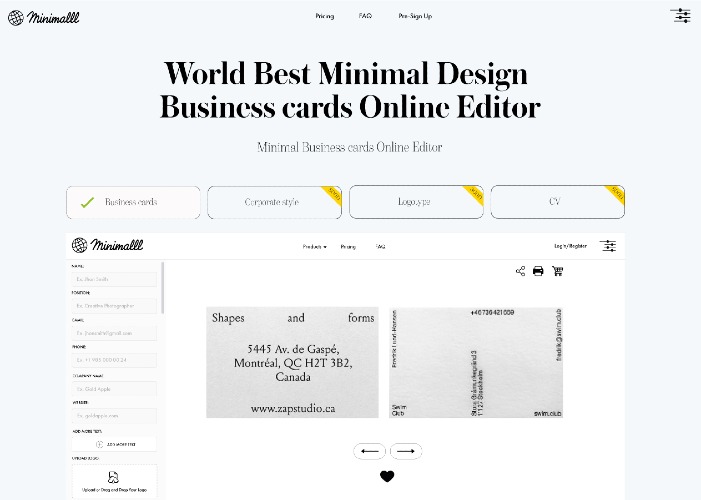
Task: Click the Position input field
Action: [x=114, y=306]
